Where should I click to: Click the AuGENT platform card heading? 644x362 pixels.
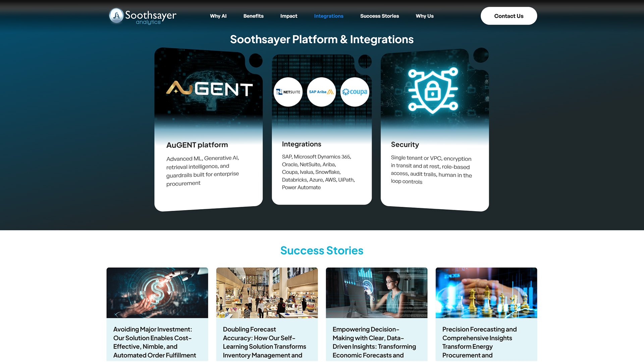[x=197, y=145]
